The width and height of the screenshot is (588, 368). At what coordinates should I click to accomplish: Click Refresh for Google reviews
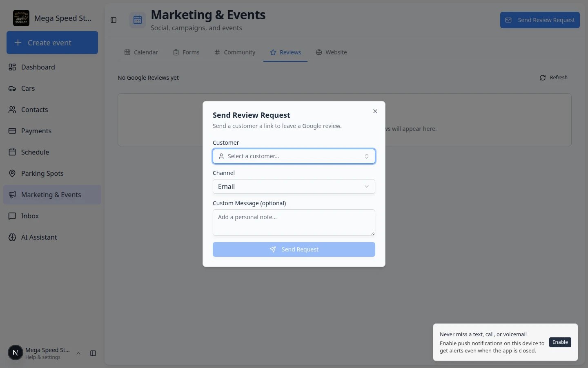coord(553,78)
